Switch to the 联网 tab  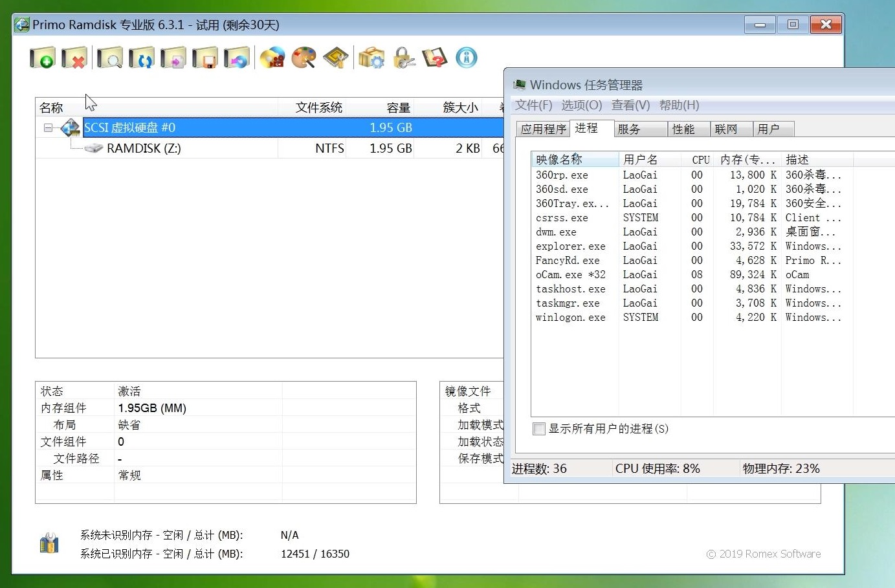tap(731, 129)
